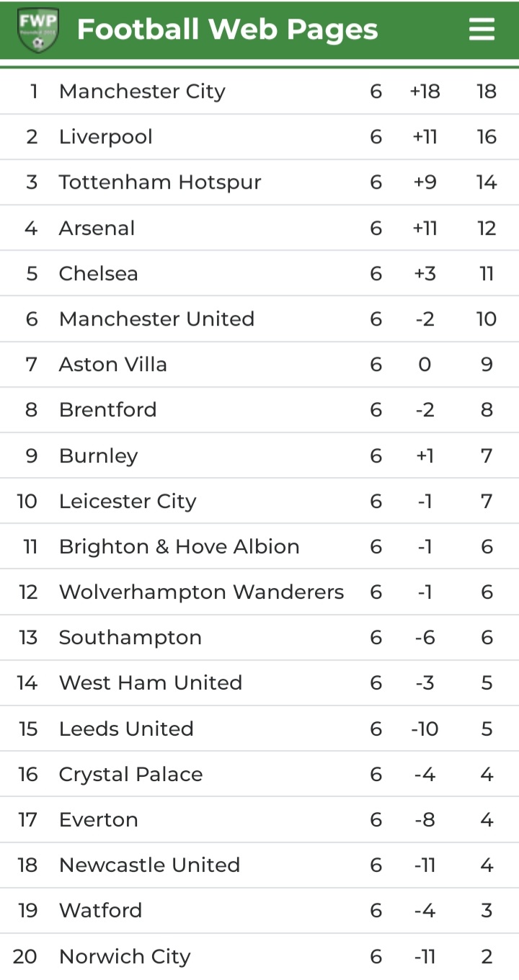Select Leeds United team name
Screen dimensions: 519x980
pos(126,729)
